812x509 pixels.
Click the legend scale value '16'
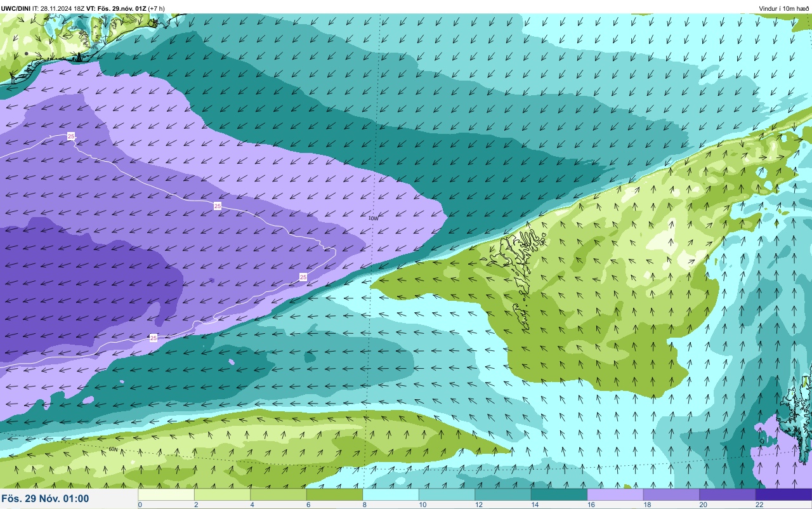591,505
